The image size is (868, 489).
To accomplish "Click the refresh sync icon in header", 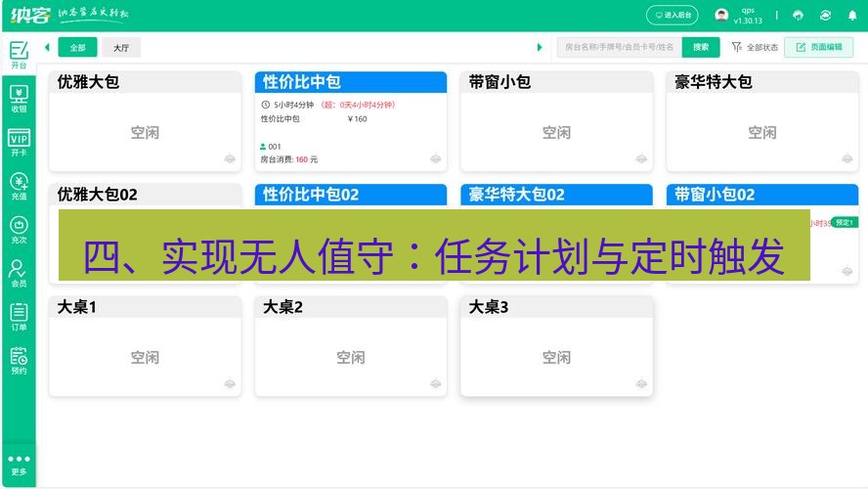I will (x=825, y=16).
